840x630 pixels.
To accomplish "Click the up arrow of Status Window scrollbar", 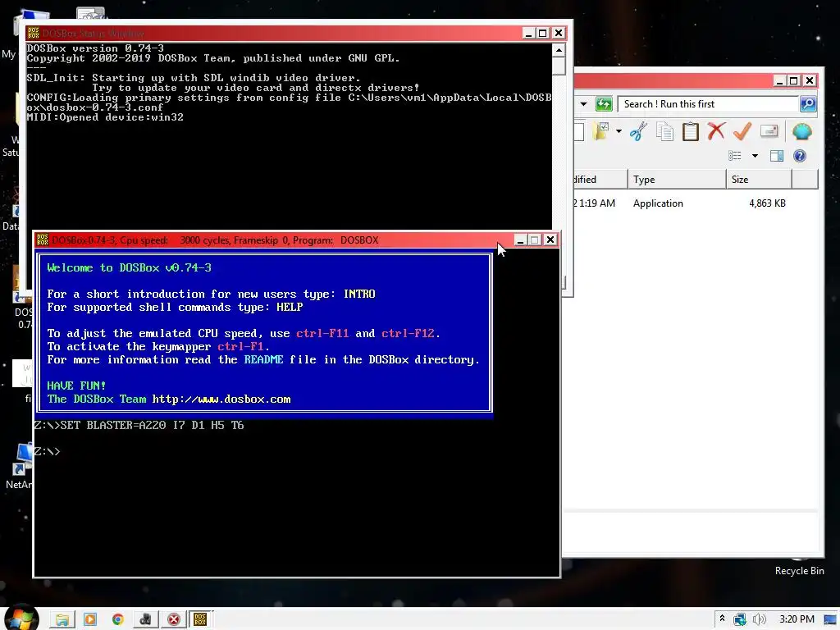I will tap(559, 50).
